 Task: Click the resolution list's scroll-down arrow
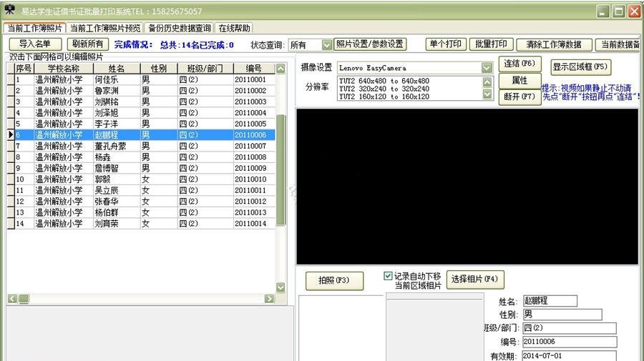click(487, 94)
